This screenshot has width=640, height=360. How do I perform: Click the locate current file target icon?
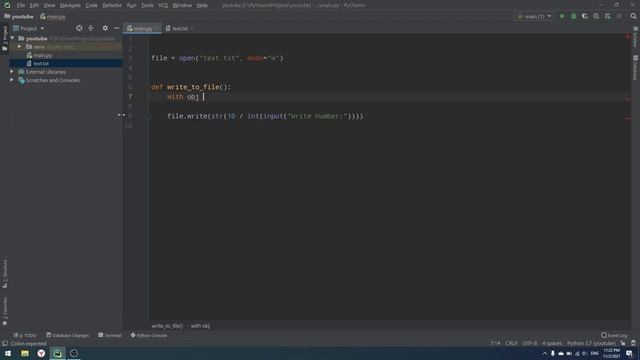pyautogui.click(x=79, y=28)
